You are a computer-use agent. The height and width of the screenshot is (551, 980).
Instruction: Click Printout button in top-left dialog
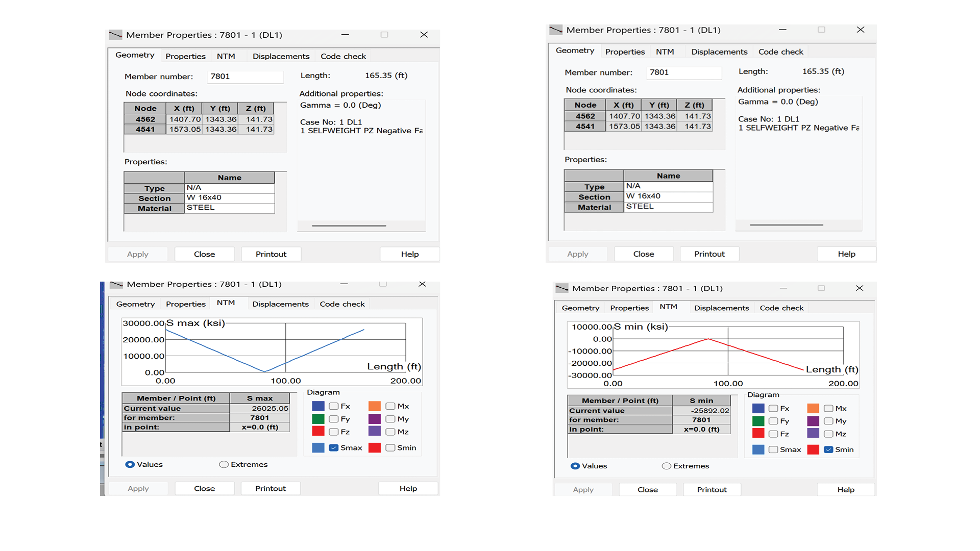(x=271, y=254)
